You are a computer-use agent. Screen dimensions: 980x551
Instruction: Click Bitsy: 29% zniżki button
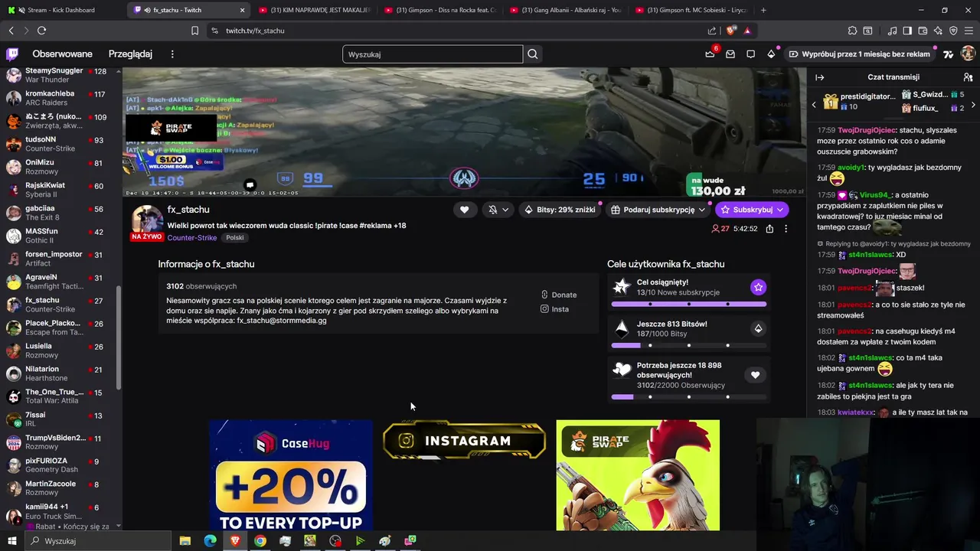(560, 210)
